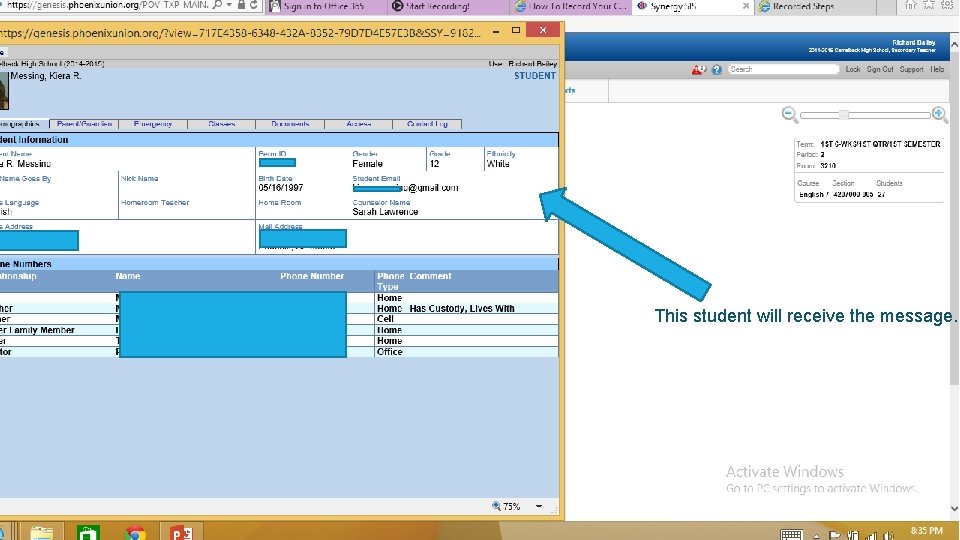
Task: Open PowerPoint from the taskbar
Action: [181, 533]
